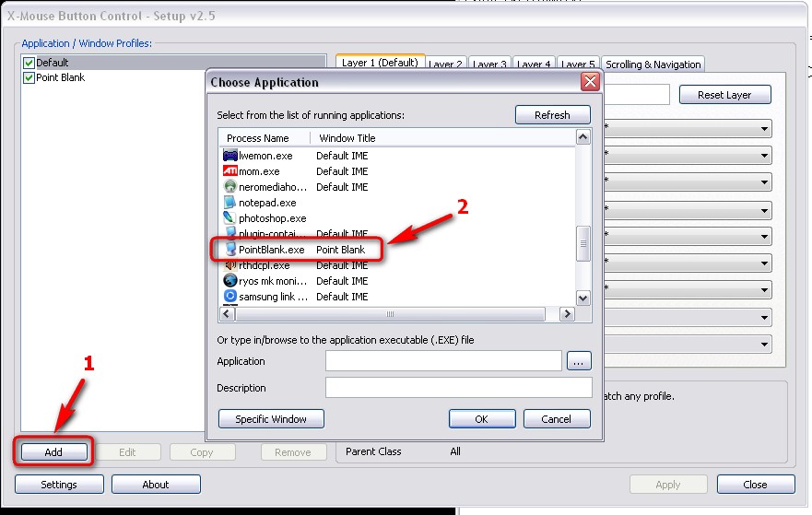Switch to the Layer 3 tab
Image resolution: width=812 pixels, height=515 pixels.
pyautogui.click(x=490, y=64)
